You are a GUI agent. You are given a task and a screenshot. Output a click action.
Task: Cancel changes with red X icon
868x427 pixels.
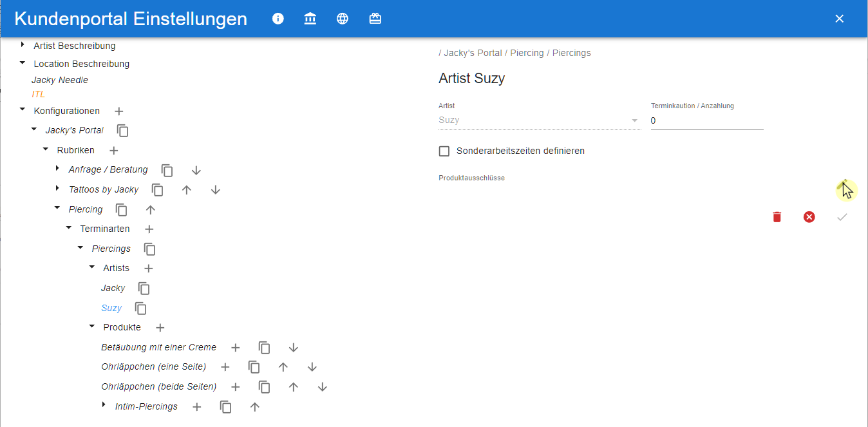pyautogui.click(x=809, y=217)
